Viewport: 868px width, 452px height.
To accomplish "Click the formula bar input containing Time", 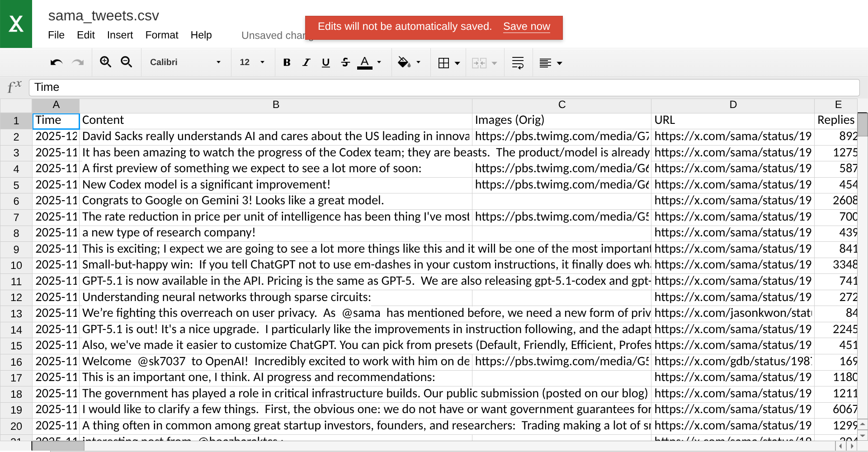I will pos(444,87).
